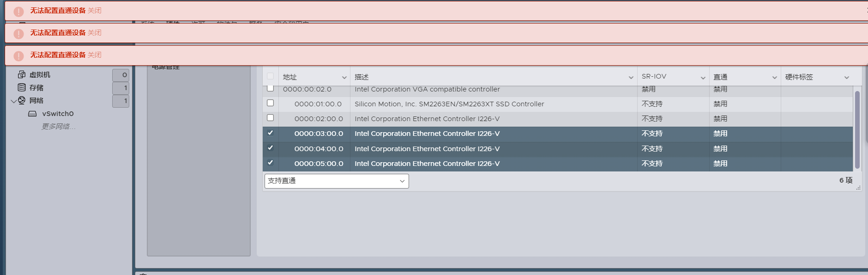Click the first error alert warning icon
Viewport: 868px width, 275px height.
(x=18, y=12)
